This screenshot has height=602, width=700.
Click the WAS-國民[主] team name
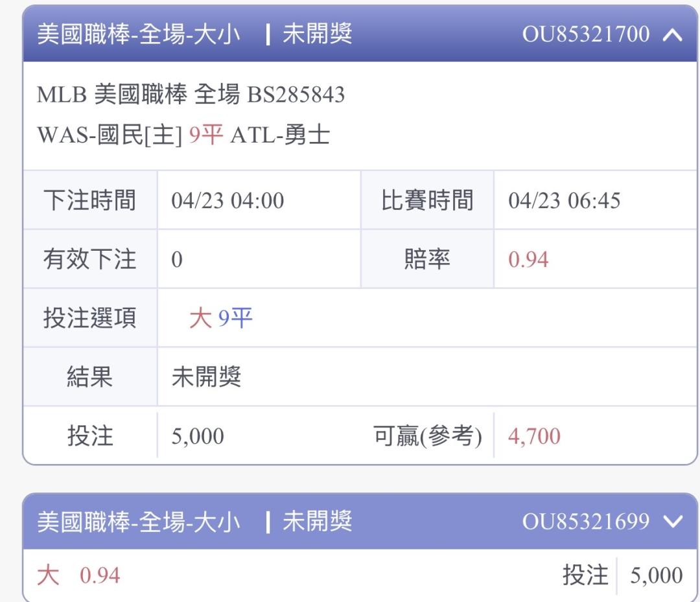tap(110, 135)
